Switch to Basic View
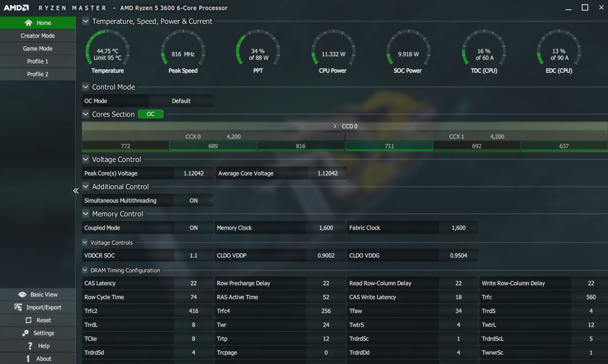 point(38,295)
